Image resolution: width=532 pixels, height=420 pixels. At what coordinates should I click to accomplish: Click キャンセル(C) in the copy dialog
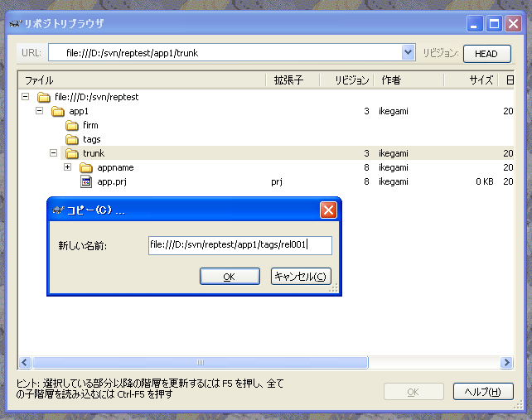301,277
